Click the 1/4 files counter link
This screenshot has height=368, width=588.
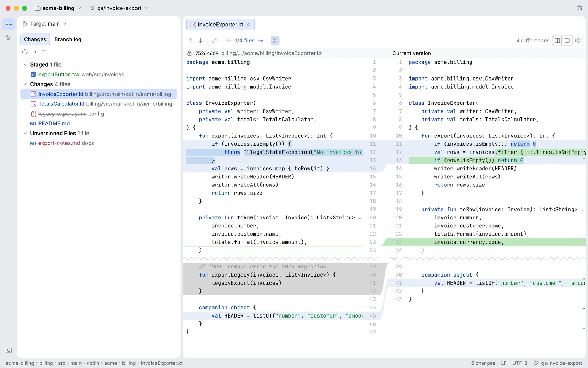pyautogui.click(x=245, y=41)
